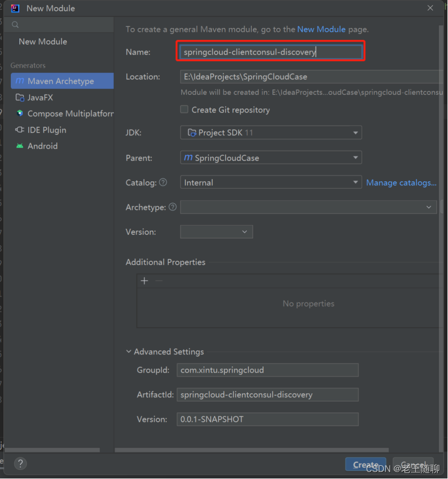Open help with the question mark button
This screenshot has height=479, width=448.
(20, 464)
